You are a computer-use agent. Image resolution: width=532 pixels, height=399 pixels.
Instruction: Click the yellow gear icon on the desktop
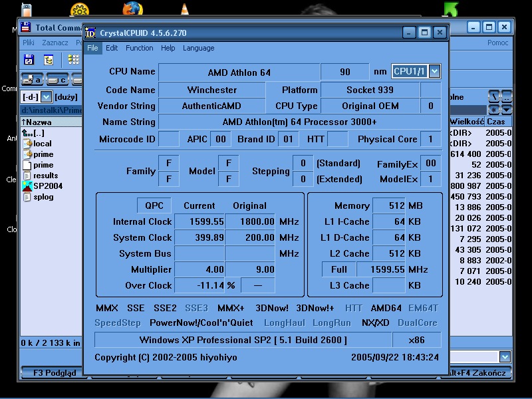[80, 9]
